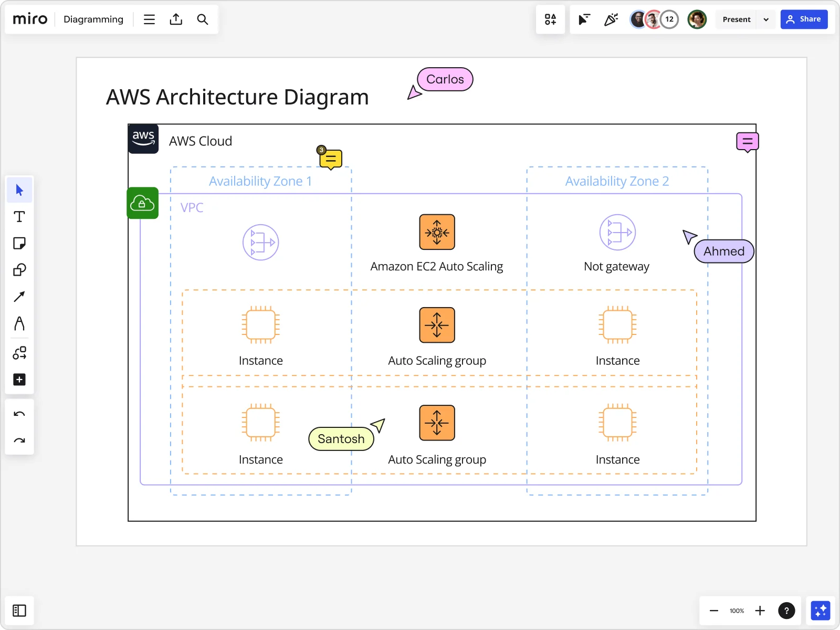Image resolution: width=840 pixels, height=630 pixels.
Task: Open the comment thread with 3 replies
Action: (331, 159)
